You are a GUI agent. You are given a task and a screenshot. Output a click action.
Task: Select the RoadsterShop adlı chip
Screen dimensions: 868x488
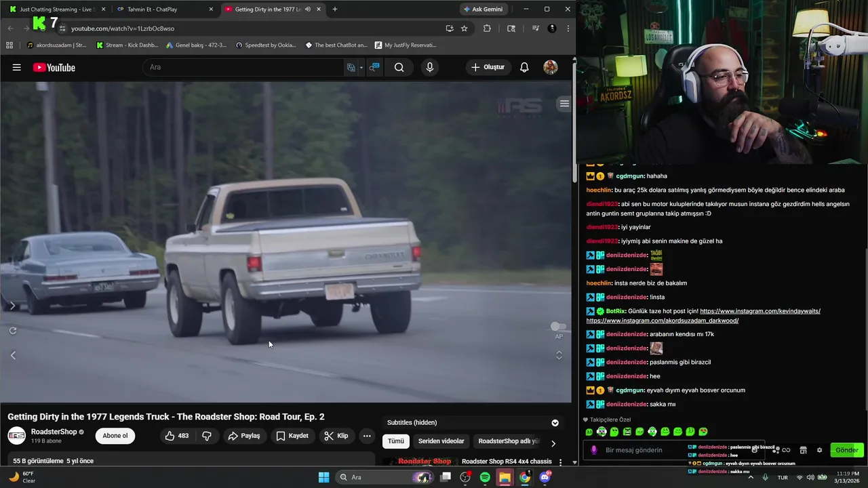coord(508,441)
